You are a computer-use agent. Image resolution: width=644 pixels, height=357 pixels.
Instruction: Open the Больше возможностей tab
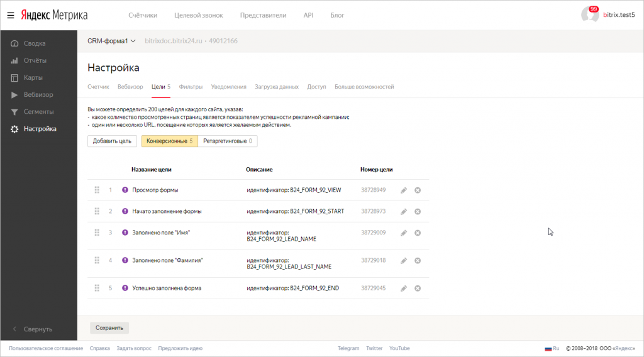[364, 87]
